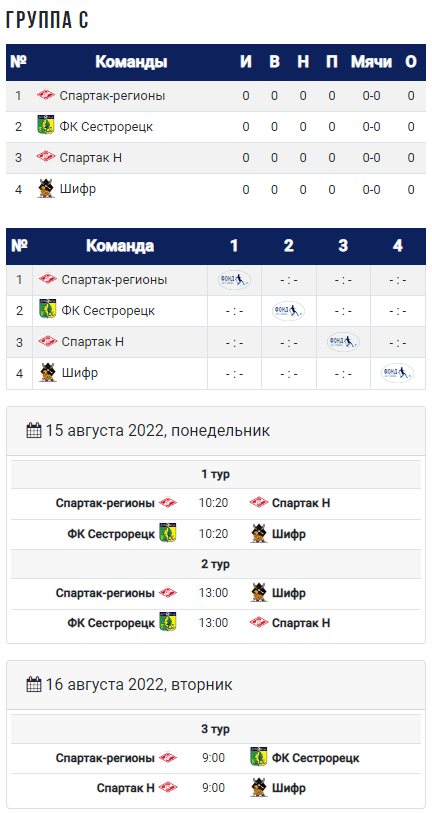Viewport: 432px width, 813px height.
Task: Click 9:00 time of Спартак Н–Шифр match
Action: tap(213, 788)
